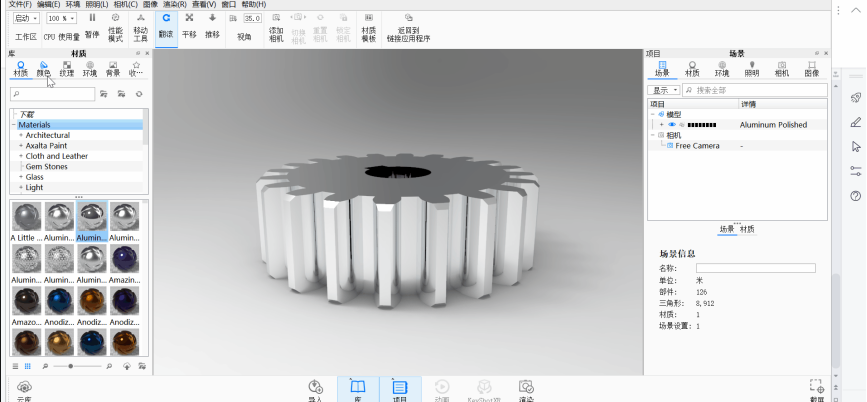Switch to project panel 照明 lighting tab
This screenshot has width=867, height=402.
point(751,69)
